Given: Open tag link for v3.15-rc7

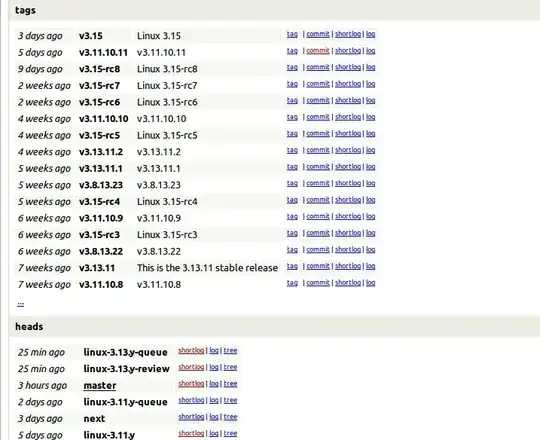Looking at the screenshot, I should tap(292, 84).
